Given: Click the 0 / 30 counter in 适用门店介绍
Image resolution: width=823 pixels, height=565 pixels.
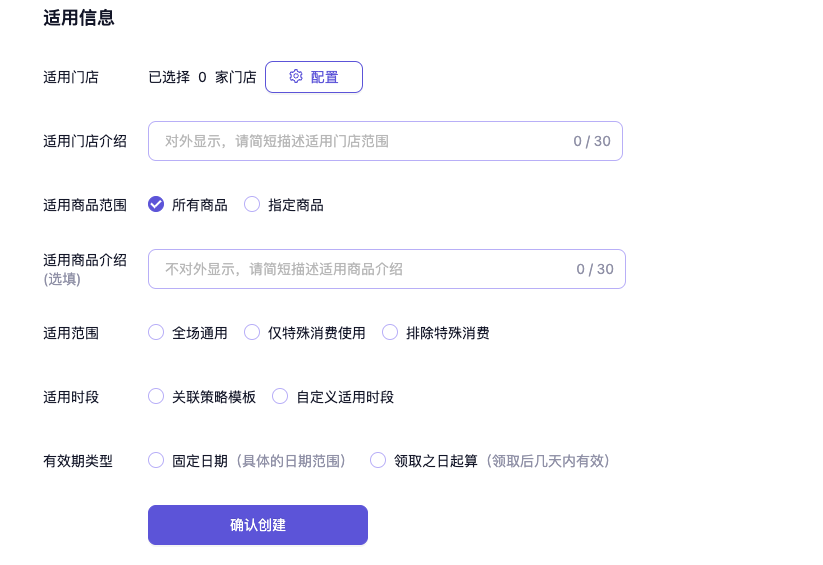Looking at the screenshot, I should [x=592, y=142].
